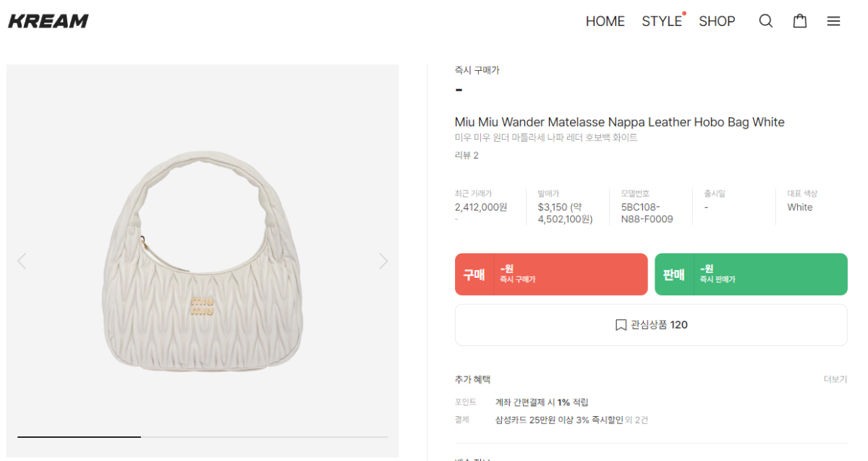
Task: Click the 삼성카드 3% 즉시할인 offer
Action: click(x=558, y=420)
